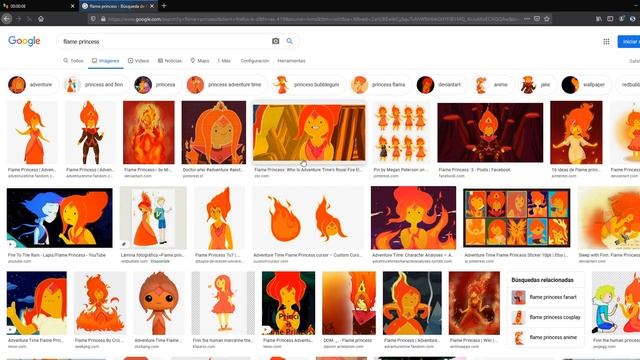Click related search flame princess fanart
The width and height of the screenshot is (640, 360).
[x=545, y=297]
